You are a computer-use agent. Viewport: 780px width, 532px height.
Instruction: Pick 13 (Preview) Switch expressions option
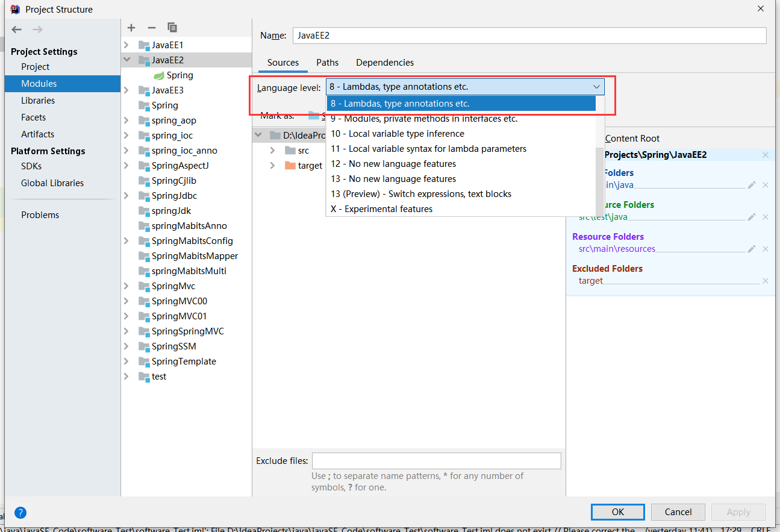pos(460,194)
